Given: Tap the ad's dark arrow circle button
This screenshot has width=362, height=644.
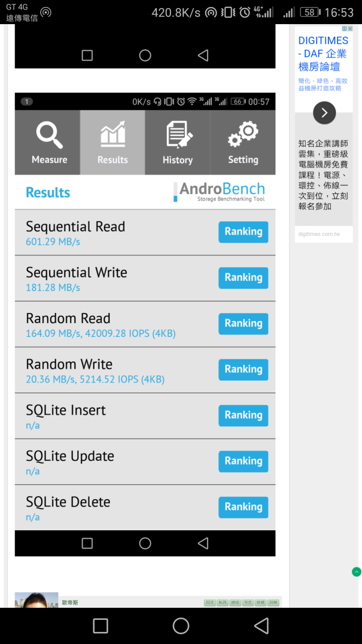Looking at the screenshot, I should tap(324, 113).
